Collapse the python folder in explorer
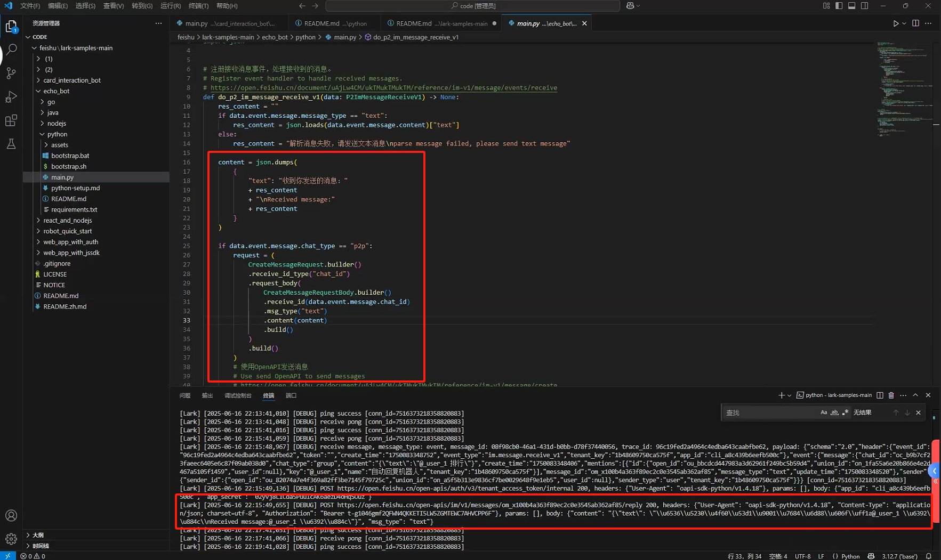The image size is (941, 560). 57,134
